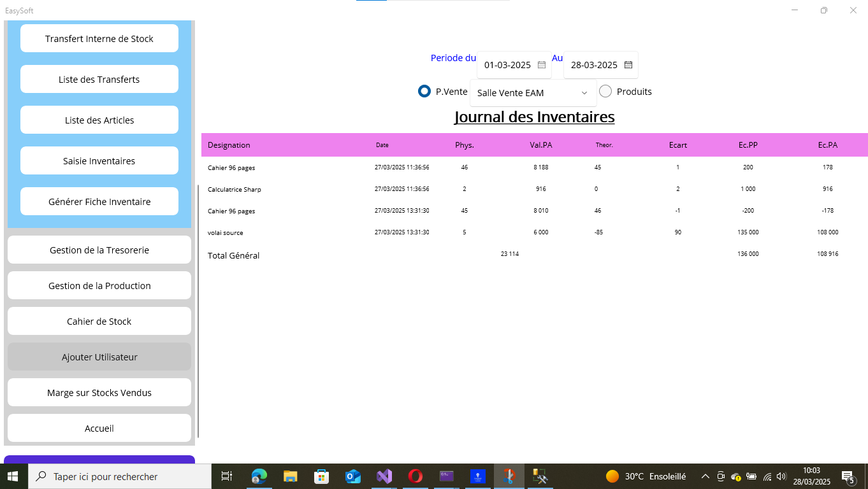
Task: Select the P.Vente radio button
Action: [424, 92]
